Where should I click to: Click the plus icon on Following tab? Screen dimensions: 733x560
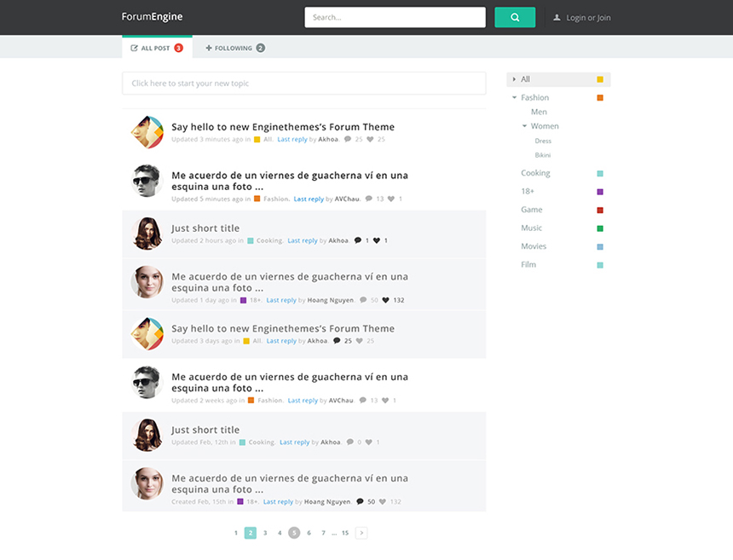point(209,49)
